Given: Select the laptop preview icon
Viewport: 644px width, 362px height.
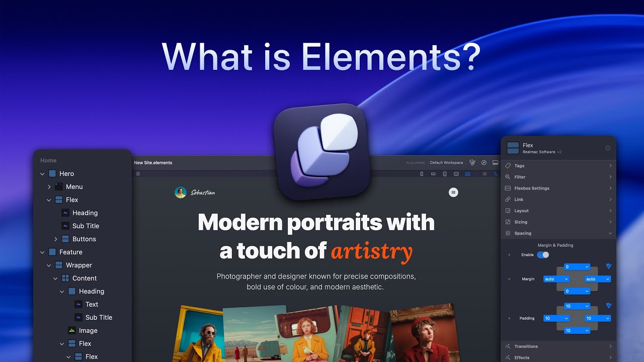Looking at the screenshot, I should pos(468,174).
